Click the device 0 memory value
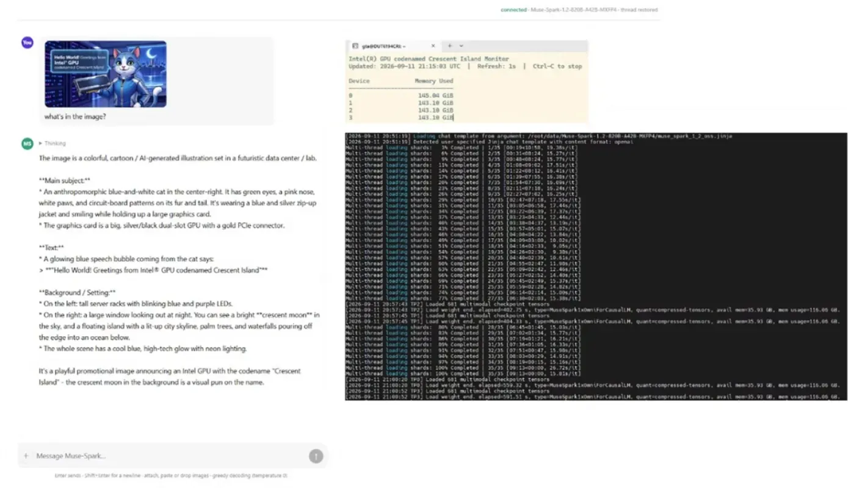The image size is (868, 488). (x=436, y=96)
